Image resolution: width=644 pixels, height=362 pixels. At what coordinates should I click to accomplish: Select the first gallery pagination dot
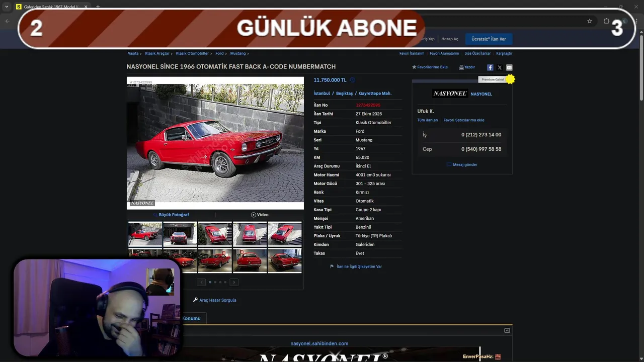coord(210,282)
